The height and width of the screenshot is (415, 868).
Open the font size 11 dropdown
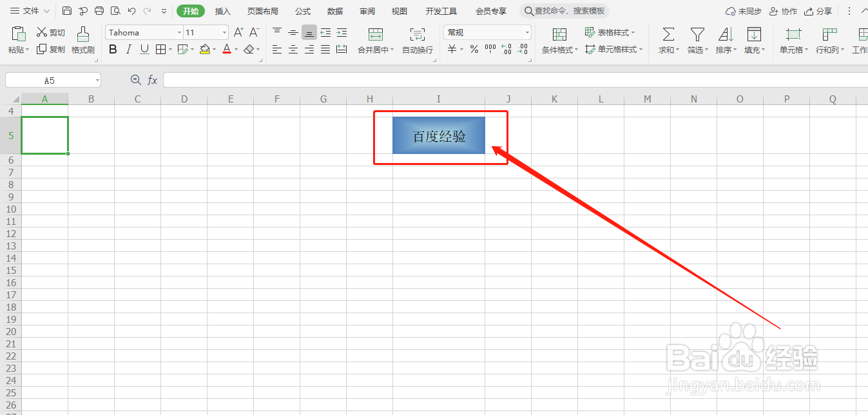click(x=224, y=33)
